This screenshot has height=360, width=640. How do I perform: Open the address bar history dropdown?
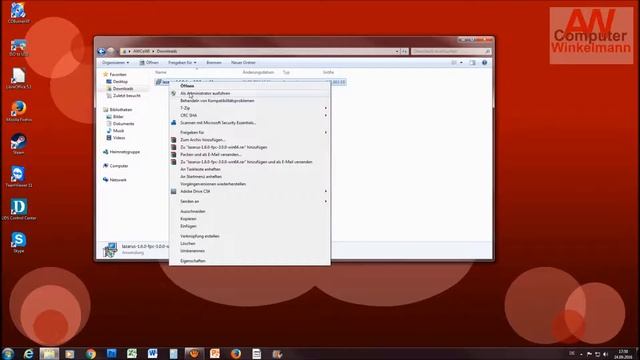tap(397, 51)
